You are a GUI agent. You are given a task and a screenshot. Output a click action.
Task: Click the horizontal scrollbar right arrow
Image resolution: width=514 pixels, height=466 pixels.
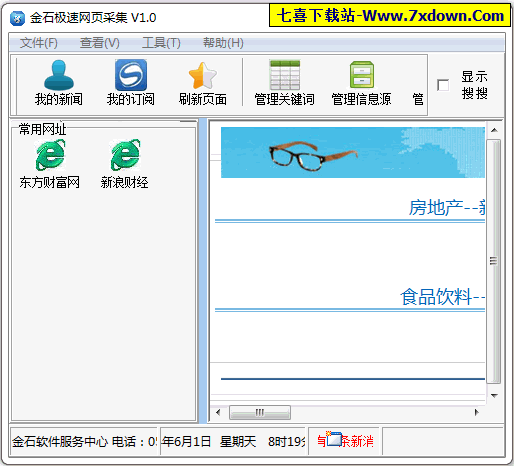pos(477,412)
